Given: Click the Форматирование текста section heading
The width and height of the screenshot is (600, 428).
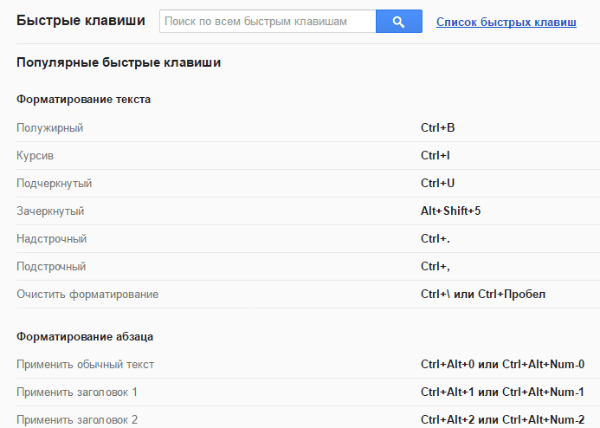Looking at the screenshot, I should (x=83, y=99).
